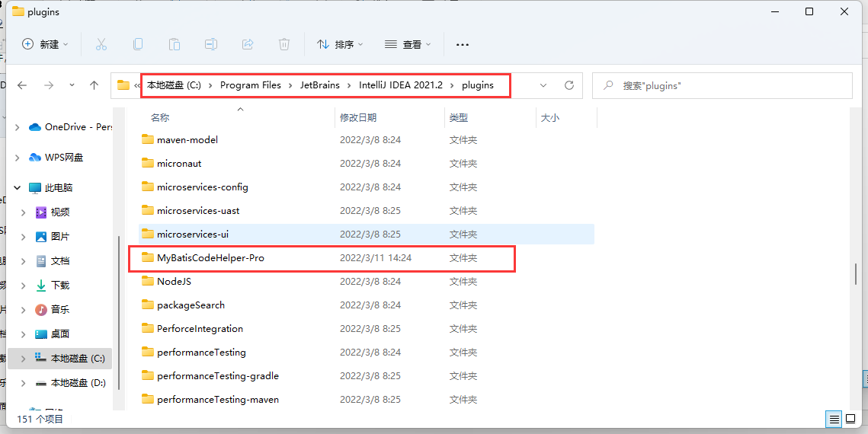Image resolution: width=868 pixels, height=434 pixels.
Task: Expand the WPS网盘 tree node
Action: pos(18,158)
